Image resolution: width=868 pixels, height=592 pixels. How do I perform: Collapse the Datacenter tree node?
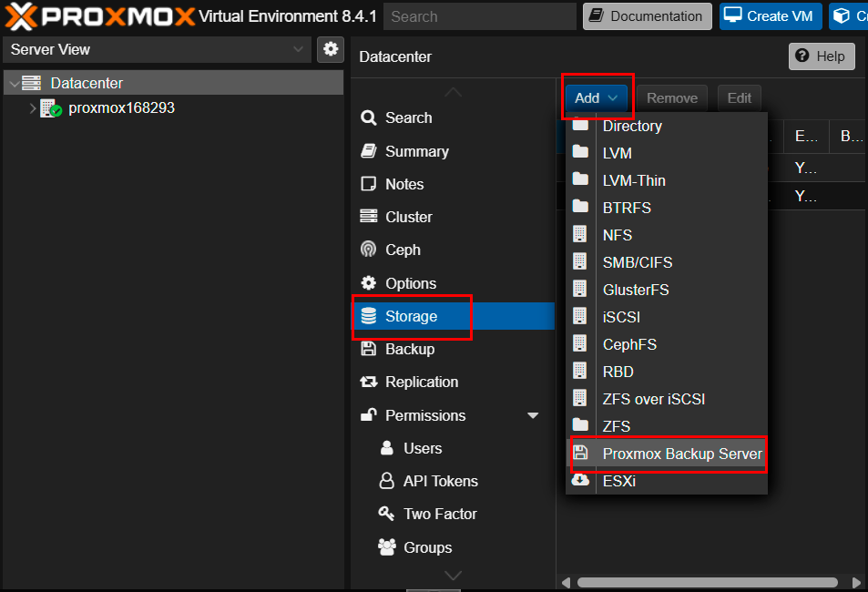[x=13, y=84]
